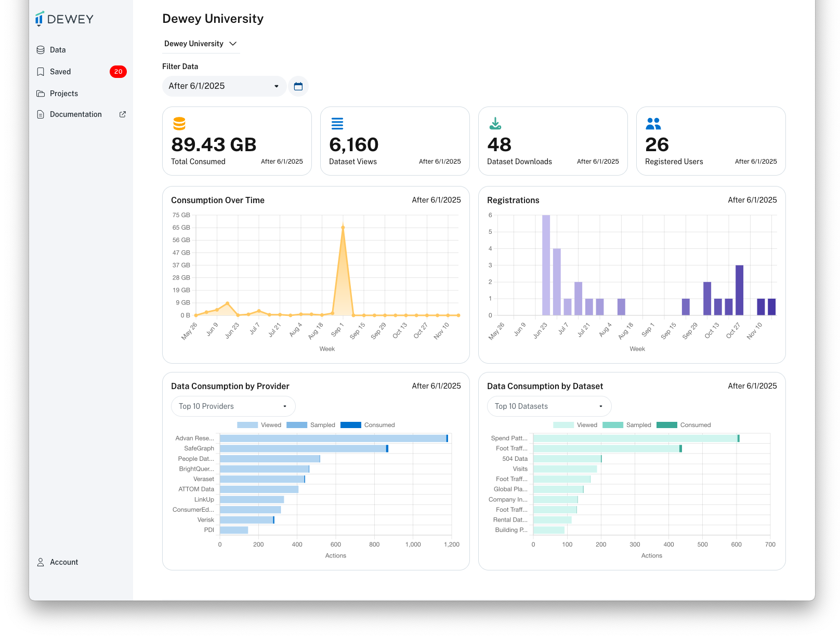Click the Advan Research provider bar
840x639 pixels.
coord(334,438)
